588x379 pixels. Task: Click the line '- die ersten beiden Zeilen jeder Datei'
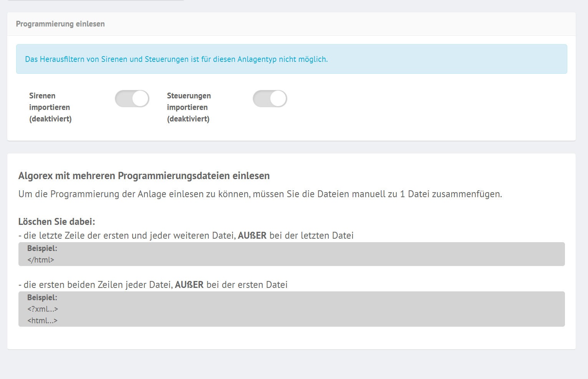pyautogui.click(x=153, y=285)
